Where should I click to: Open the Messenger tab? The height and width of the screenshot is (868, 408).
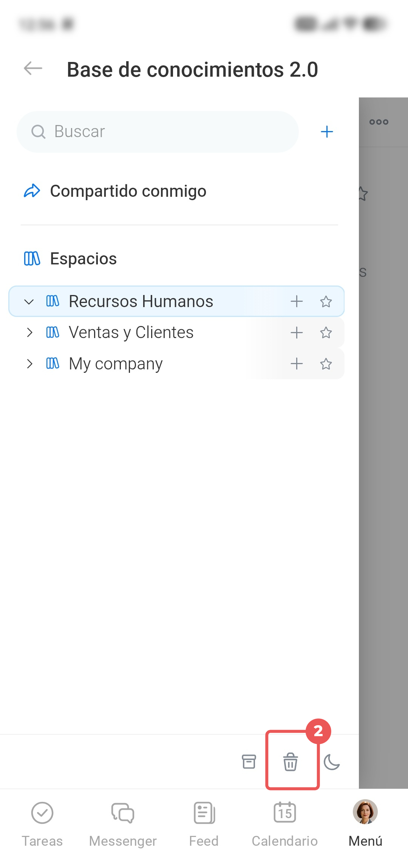[x=123, y=824]
